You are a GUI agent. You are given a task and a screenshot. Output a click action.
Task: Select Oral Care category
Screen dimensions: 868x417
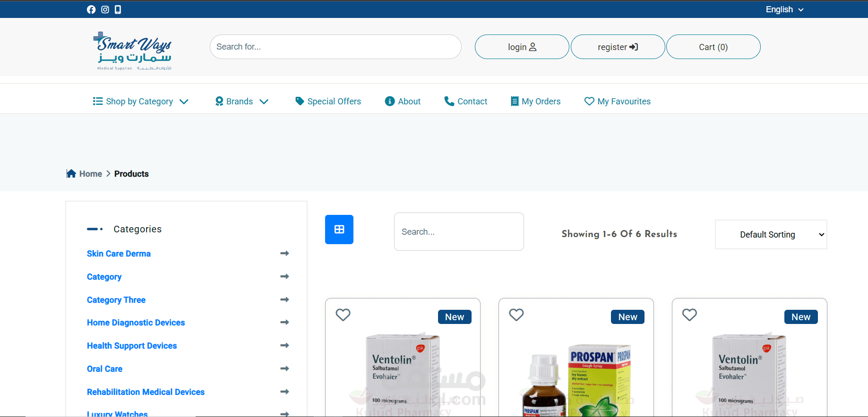pyautogui.click(x=105, y=369)
